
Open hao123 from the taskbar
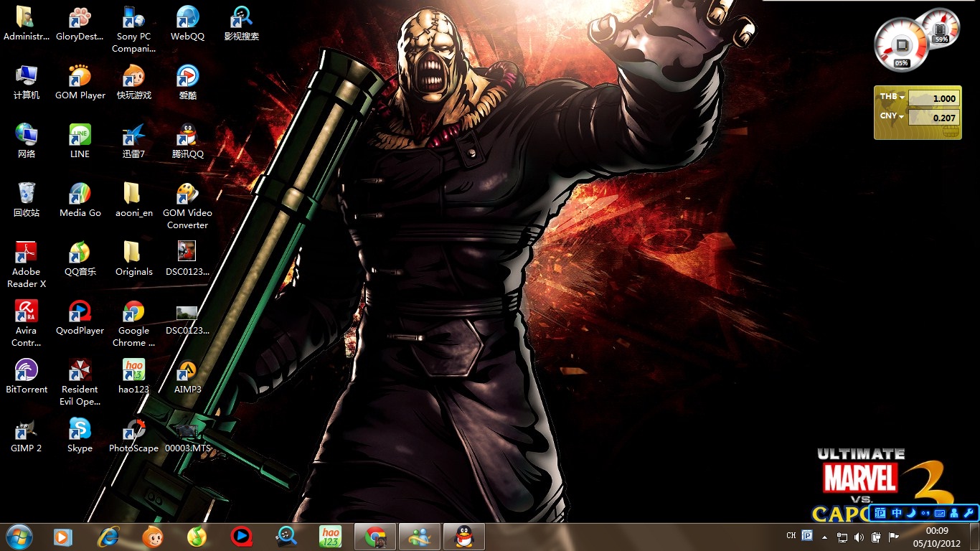coord(330,537)
